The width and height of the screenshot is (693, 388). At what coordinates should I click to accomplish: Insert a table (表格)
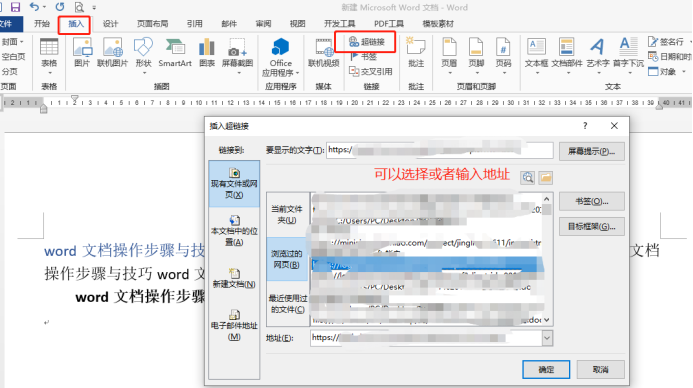[x=49, y=56]
